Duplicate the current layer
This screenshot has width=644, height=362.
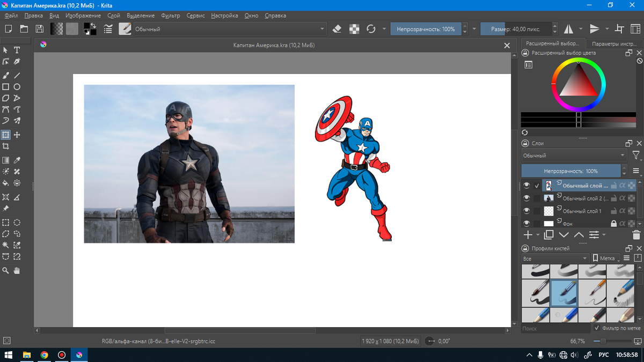(x=548, y=235)
